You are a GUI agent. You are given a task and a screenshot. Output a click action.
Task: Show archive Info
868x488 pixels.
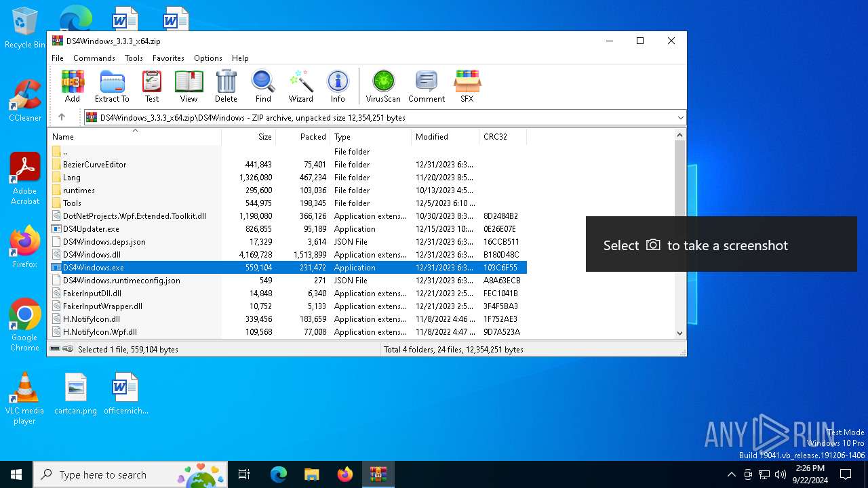coord(338,86)
